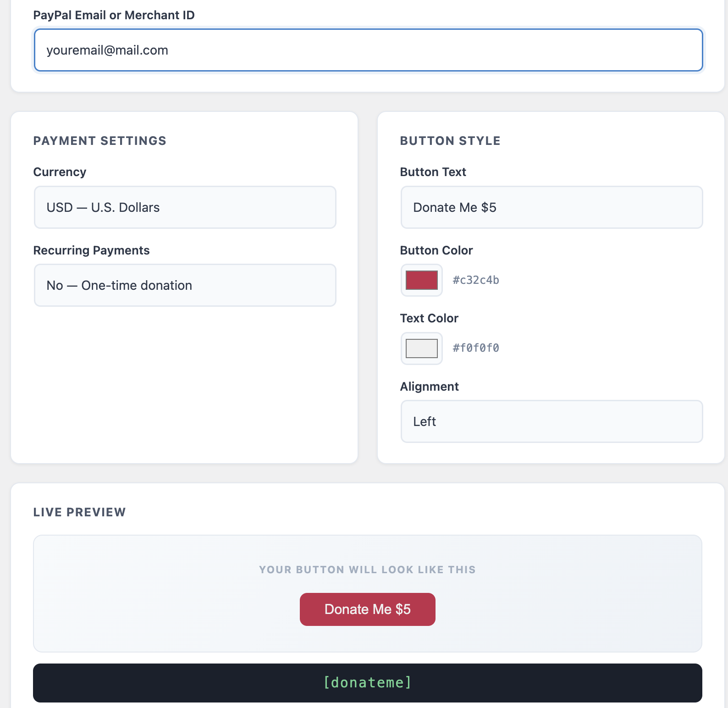Click the PayPal Email or Merchant ID label

coord(114,15)
